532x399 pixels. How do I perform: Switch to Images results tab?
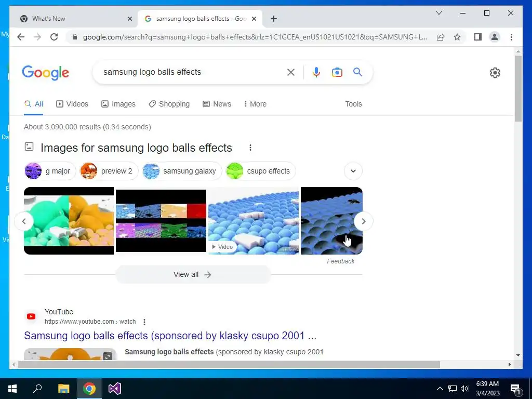[x=118, y=104]
